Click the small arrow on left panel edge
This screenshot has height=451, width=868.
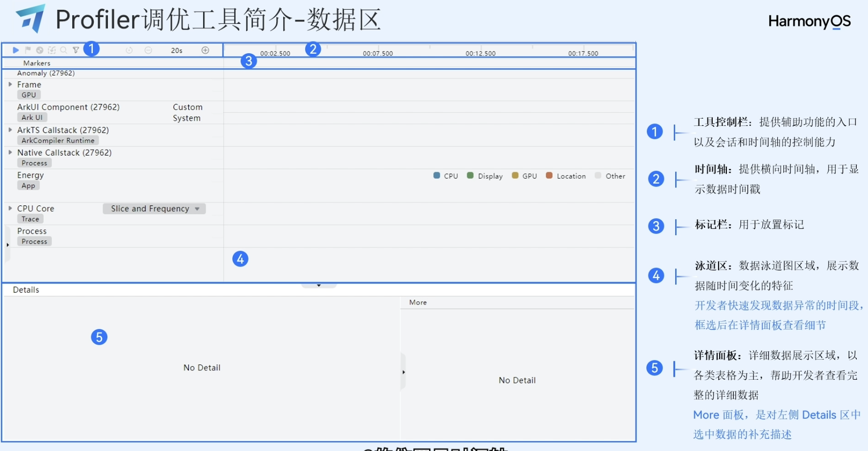click(x=7, y=245)
